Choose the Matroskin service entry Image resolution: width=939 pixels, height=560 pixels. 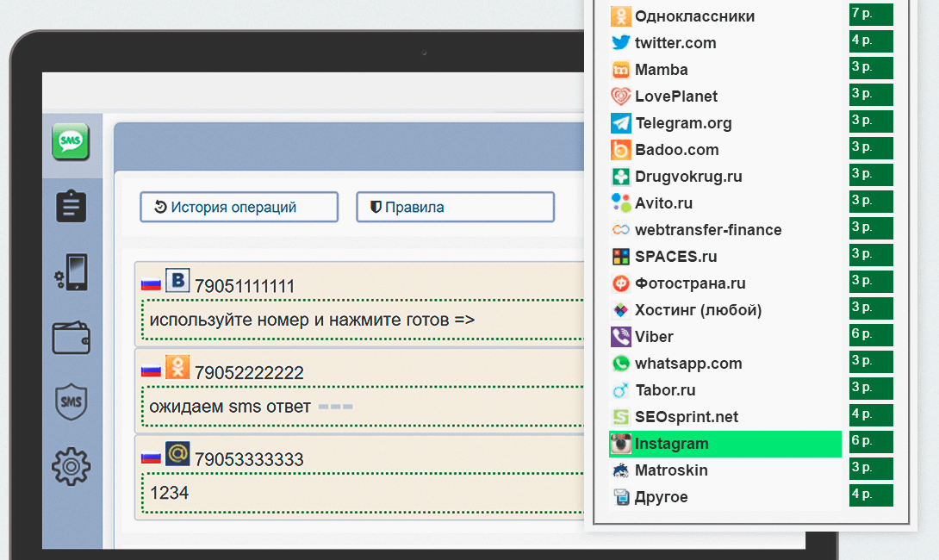[x=725, y=470]
